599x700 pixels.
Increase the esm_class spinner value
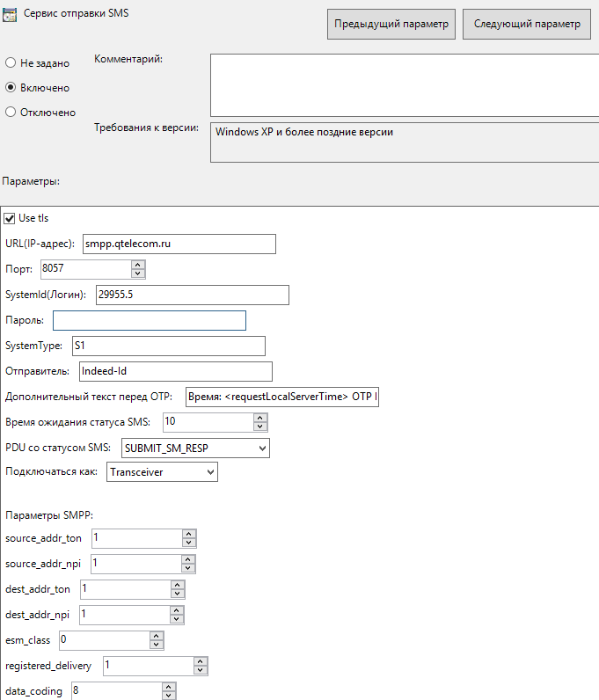(156, 635)
